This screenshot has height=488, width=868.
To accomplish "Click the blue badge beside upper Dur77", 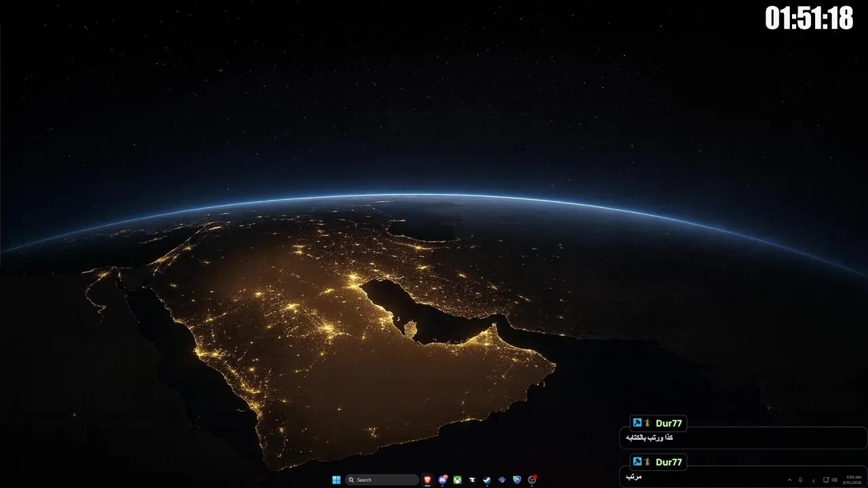I will pyautogui.click(x=637, y=423).
